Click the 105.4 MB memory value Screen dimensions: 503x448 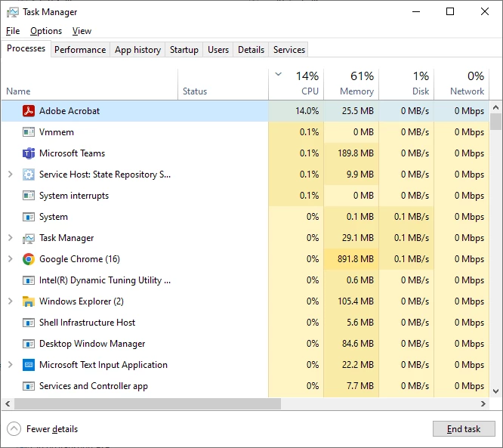[x=356, y=301]
